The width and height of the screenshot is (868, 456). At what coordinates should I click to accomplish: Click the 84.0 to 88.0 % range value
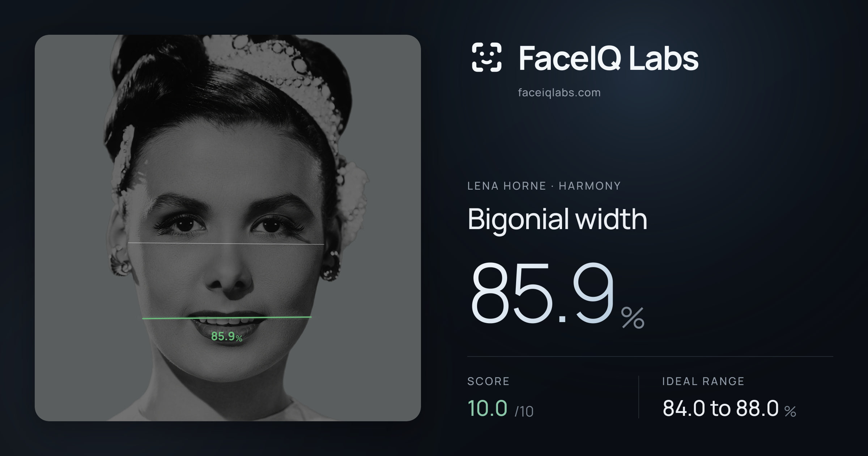[729, 408]
